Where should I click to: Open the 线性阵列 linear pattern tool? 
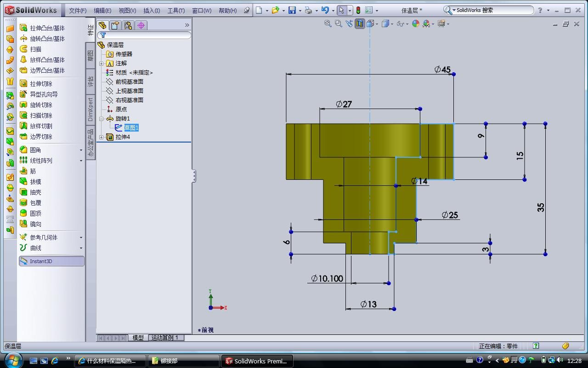[x=36, y=161]
